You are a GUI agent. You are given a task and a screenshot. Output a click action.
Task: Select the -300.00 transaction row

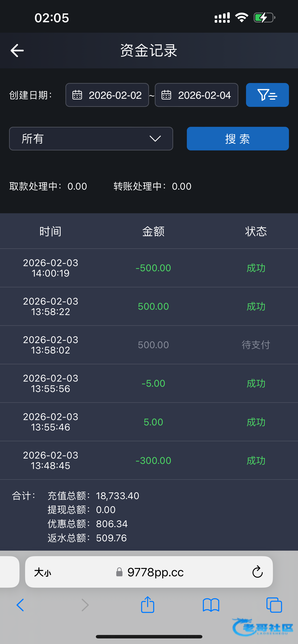149,460
